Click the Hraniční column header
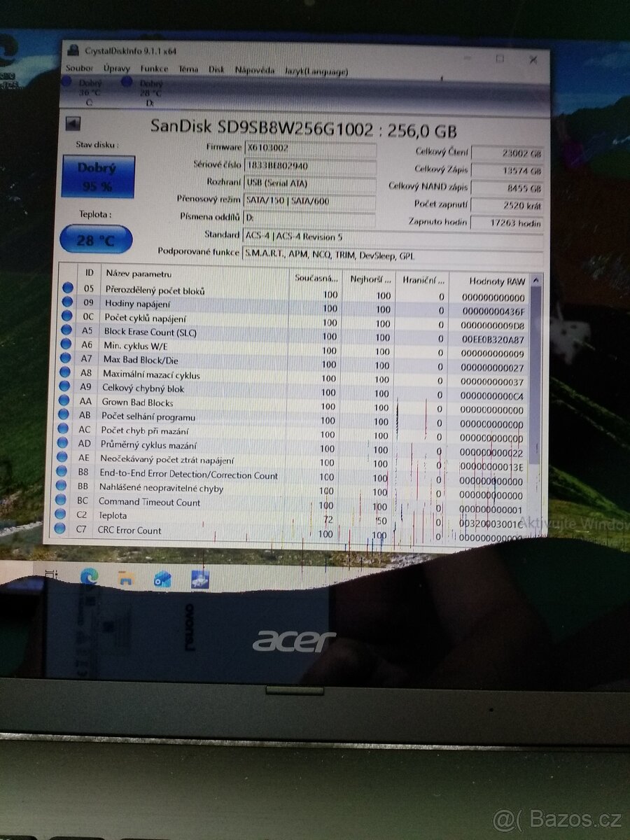Viewport: 630px width, 840px height. (x=423, y=280)
